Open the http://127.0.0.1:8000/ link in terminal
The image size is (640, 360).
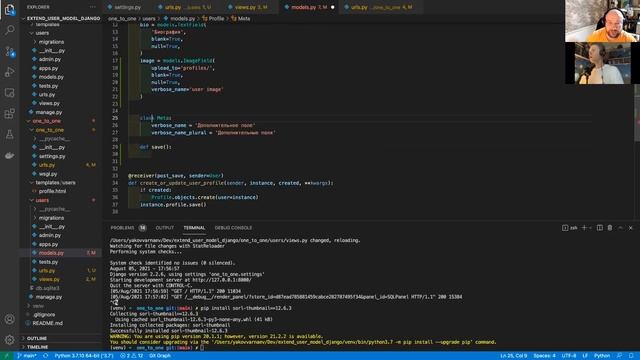coord(222,280)
